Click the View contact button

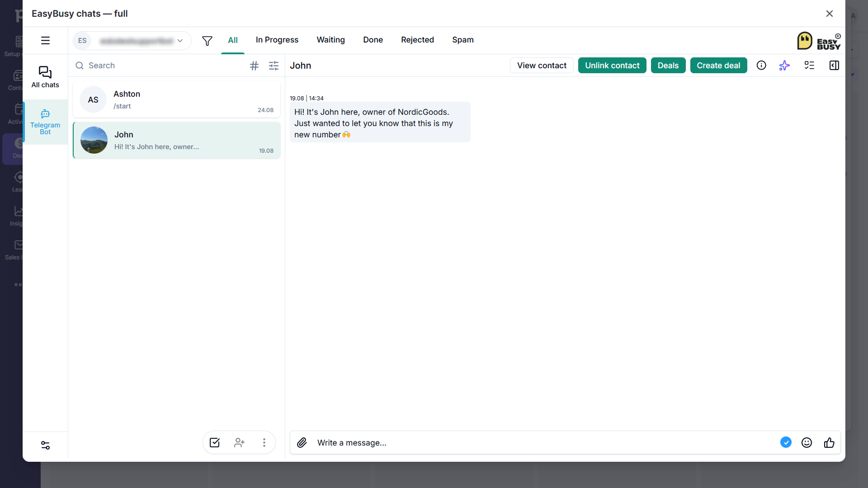(542, 66)
